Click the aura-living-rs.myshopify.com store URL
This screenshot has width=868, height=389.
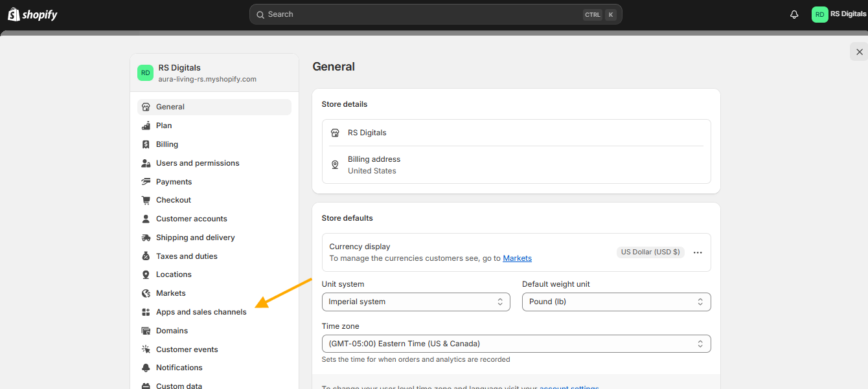207,79
